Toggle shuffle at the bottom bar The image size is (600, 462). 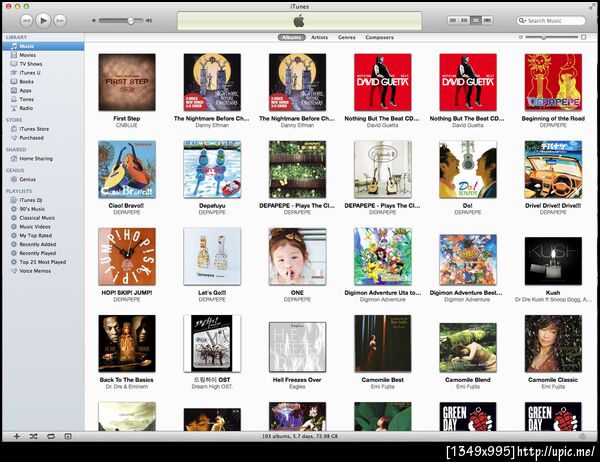34,436
